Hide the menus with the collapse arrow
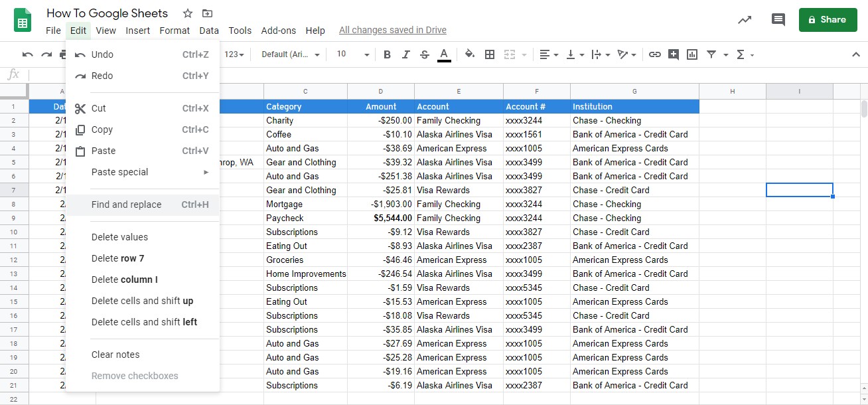Screen dimensions: 868x405 pos(855,54)
